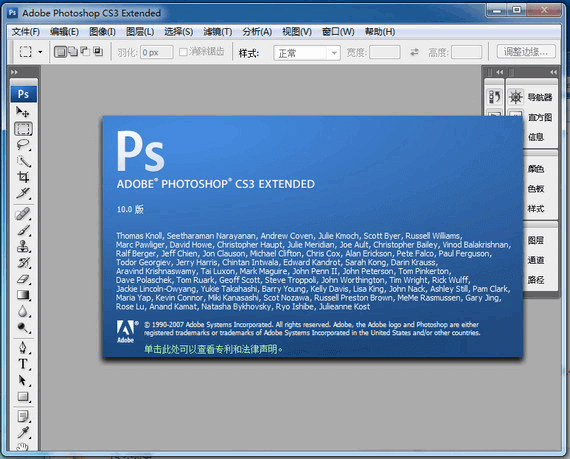Select the Rectangle shape tool

[23, 396]
